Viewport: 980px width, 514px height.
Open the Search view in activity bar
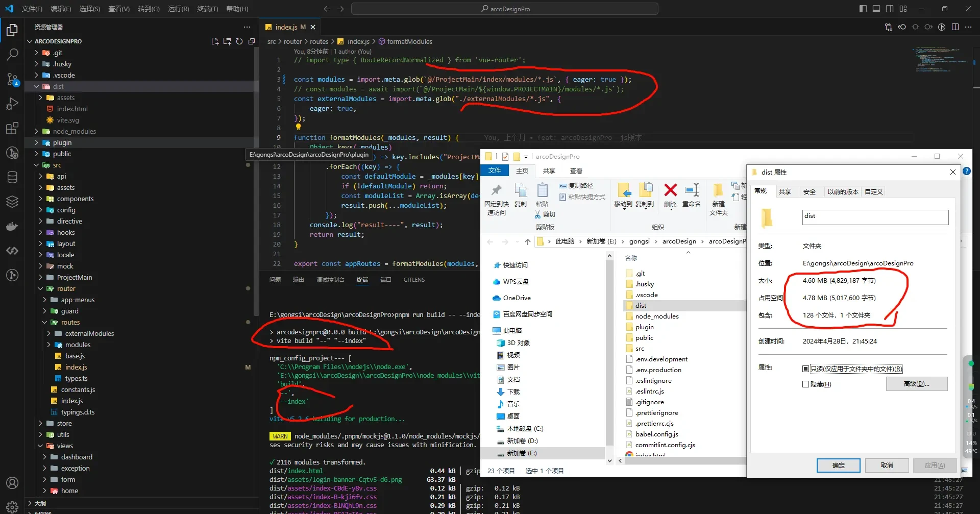coord(12,55)
